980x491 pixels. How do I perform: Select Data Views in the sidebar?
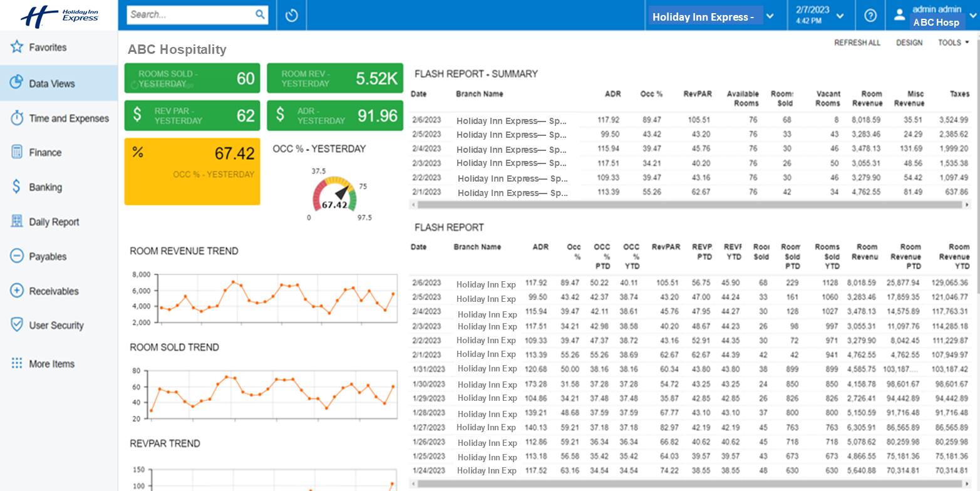[x=52, y=83]
